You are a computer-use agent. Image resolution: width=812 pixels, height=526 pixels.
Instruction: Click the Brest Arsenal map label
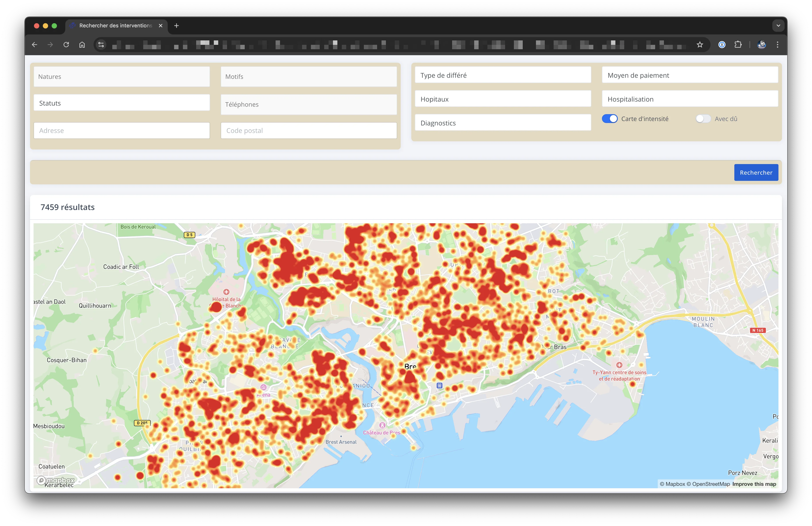(x=341, y=442)
